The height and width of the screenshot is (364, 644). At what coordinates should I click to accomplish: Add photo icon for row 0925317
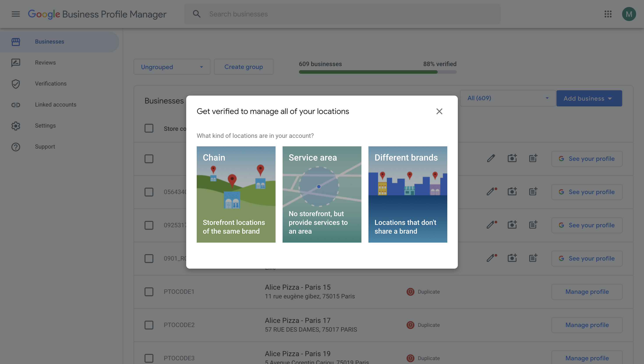click(512, 225)
